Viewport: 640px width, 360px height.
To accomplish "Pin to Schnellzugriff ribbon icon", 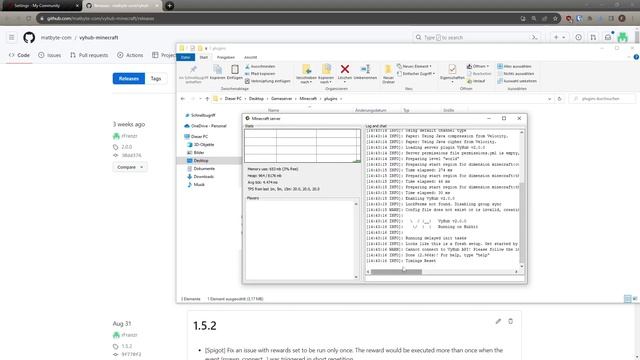I will coord(193,74).
